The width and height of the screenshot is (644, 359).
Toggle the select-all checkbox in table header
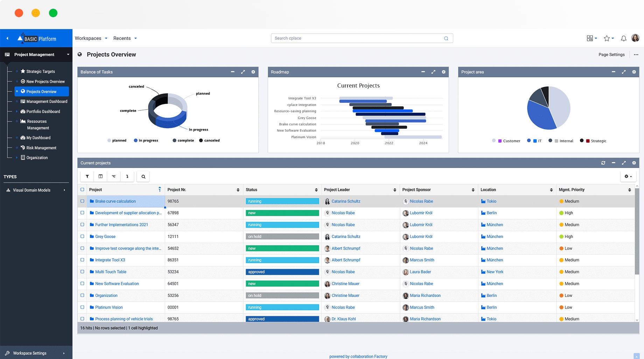coord(82,189)
